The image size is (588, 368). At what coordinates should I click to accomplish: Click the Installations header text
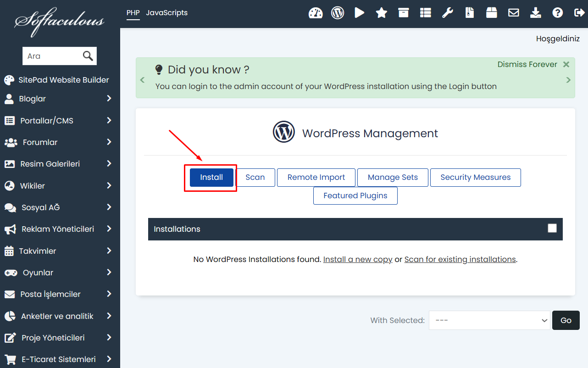pos(177,229)
